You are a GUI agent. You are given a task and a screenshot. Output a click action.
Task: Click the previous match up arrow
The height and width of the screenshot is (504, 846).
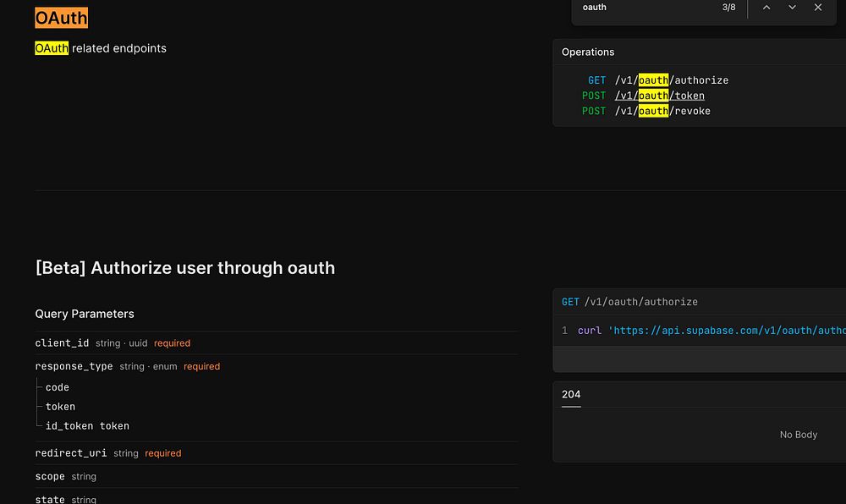point(766,8)
